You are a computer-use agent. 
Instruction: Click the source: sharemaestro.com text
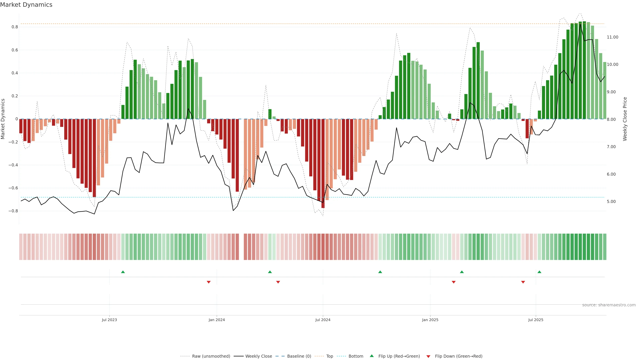click(609, 305)
